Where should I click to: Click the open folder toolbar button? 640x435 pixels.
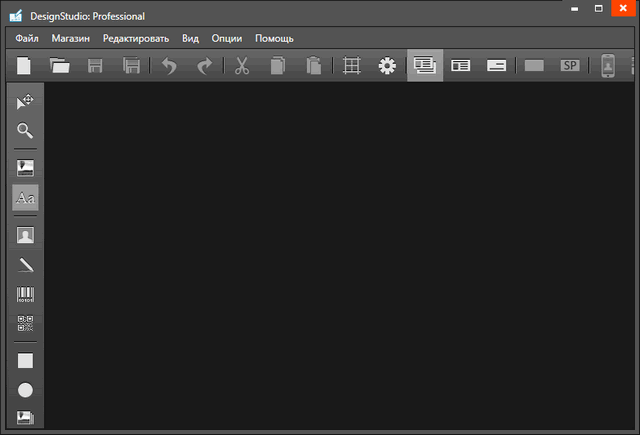(60, 66)
